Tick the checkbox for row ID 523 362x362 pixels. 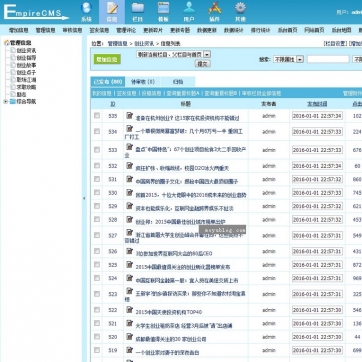(x=97, y=294)
